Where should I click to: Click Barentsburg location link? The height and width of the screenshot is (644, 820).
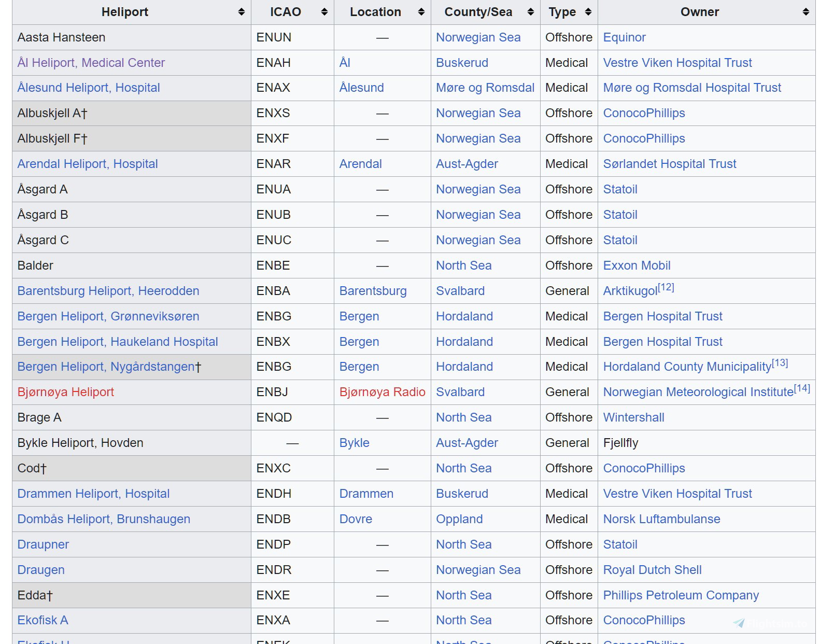click(373, 291)
